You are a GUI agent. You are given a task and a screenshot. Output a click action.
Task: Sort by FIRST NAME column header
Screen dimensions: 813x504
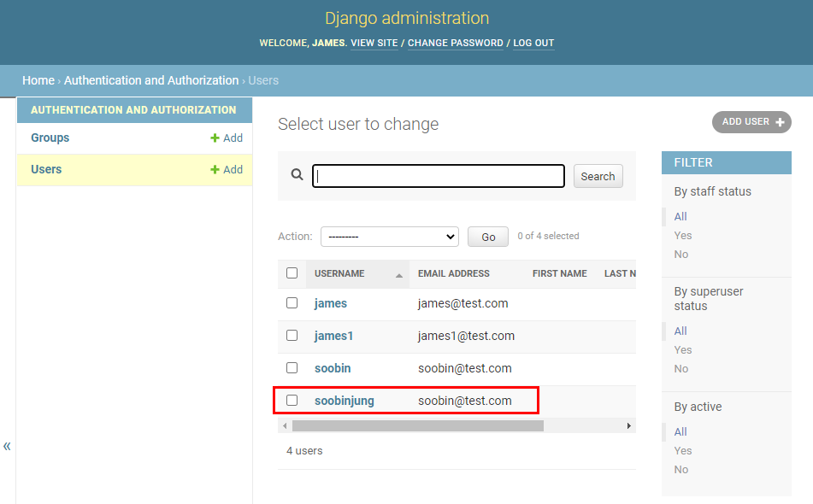(559, 273)
